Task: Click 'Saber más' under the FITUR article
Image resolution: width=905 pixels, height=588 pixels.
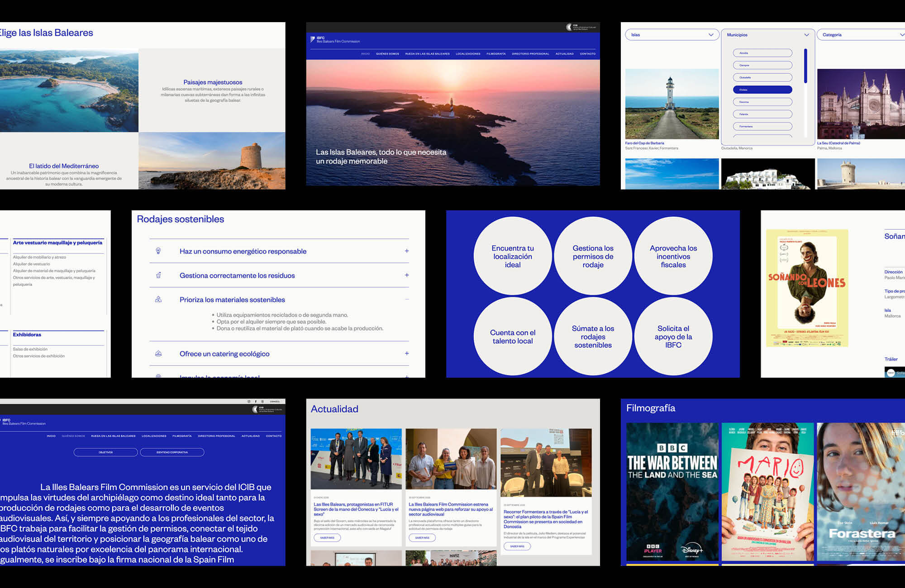Action: tap(327, 538)
